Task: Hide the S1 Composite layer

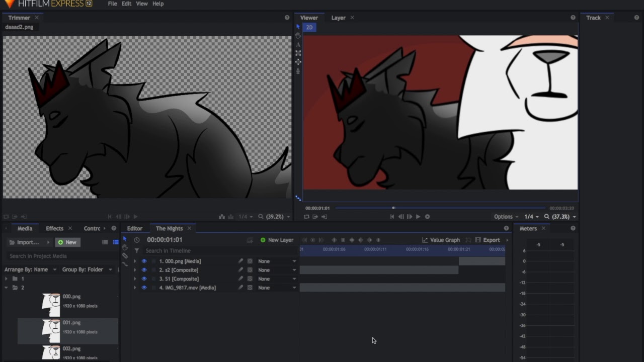Action: [x=144, y=279]
